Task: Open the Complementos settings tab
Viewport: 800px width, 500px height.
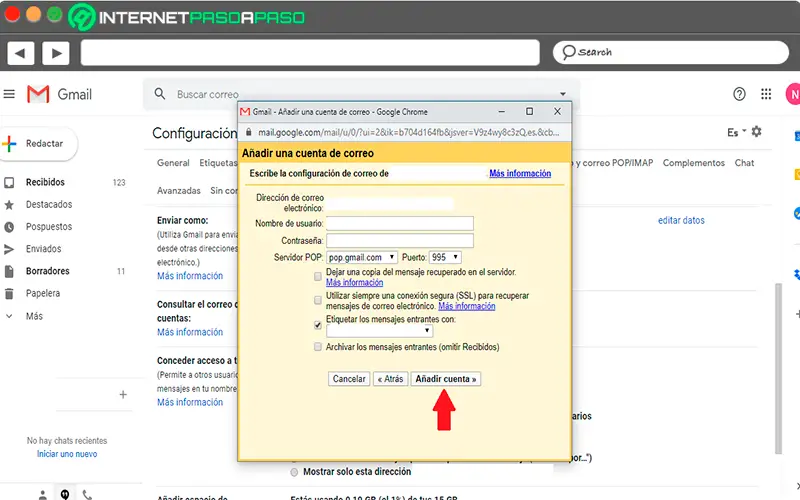Action: tap(693, 163)
